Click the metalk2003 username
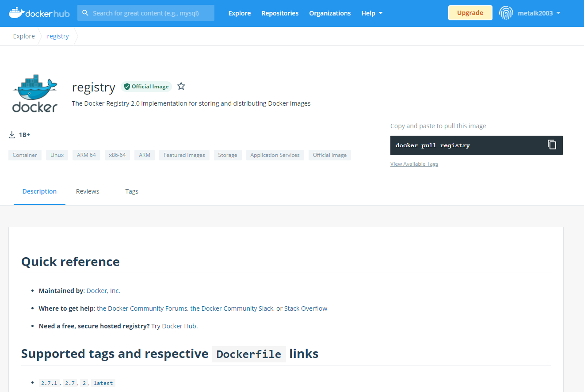Viewport: 584px width, 392px height. tap(535, 13)
